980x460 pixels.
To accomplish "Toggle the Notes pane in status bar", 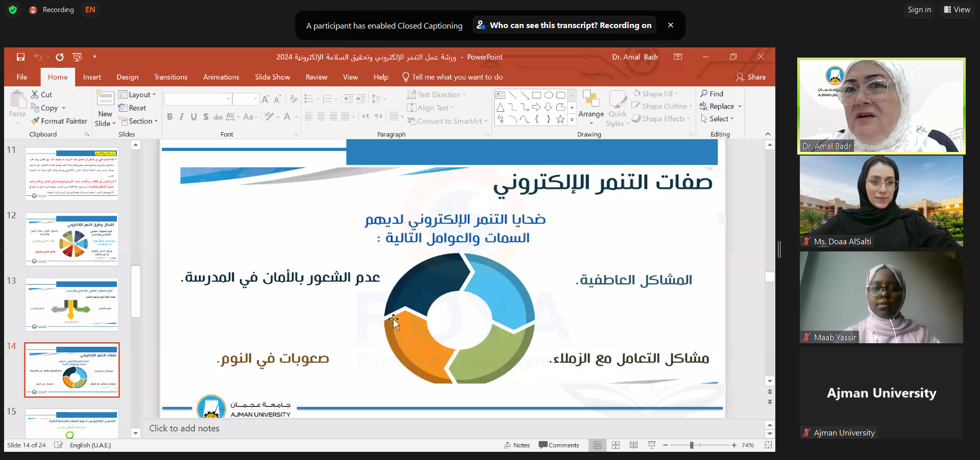I will (x=517, y=445).
